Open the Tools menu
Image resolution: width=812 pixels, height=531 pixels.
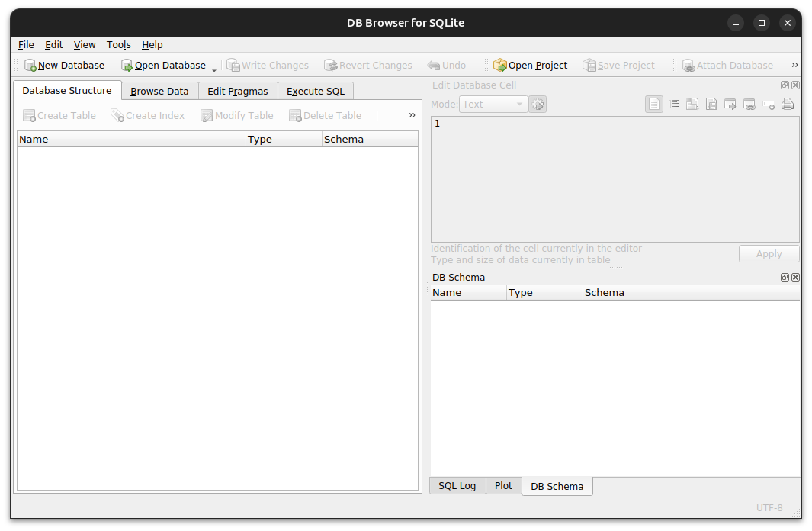pos(118,44)
